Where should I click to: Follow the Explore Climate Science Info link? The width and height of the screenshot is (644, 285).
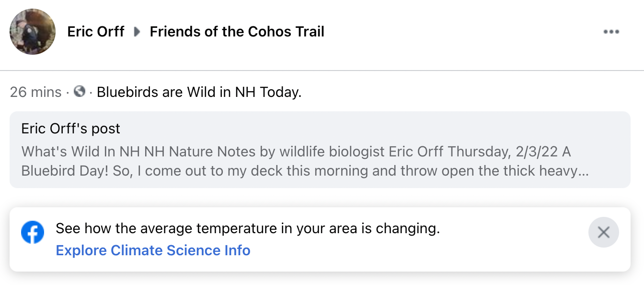click(x=152, y=250)
